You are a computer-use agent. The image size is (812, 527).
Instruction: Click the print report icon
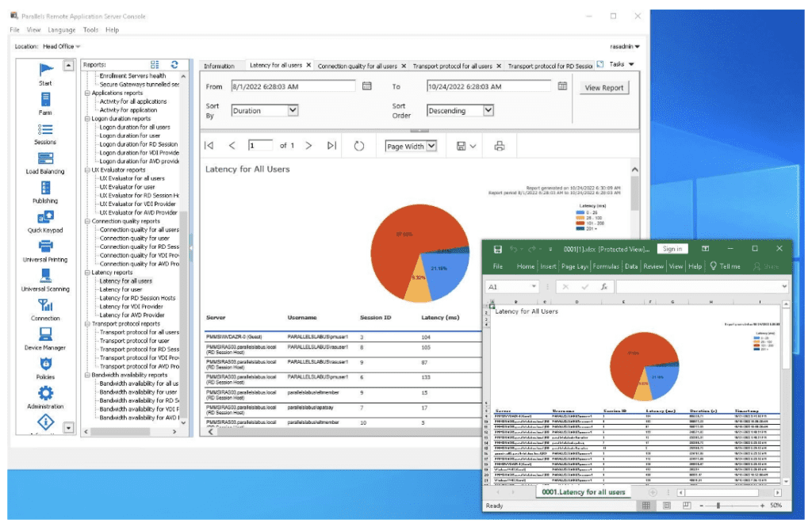click(x=499, y=146)
